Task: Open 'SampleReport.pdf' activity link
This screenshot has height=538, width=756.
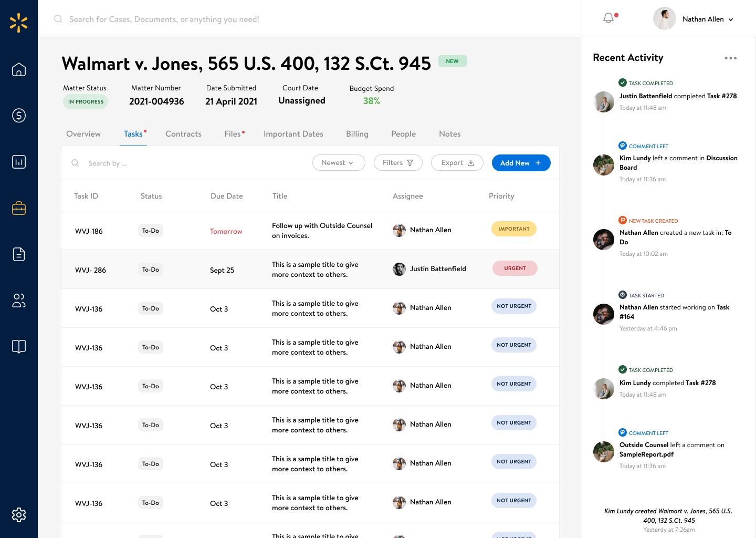Action: 646,454
